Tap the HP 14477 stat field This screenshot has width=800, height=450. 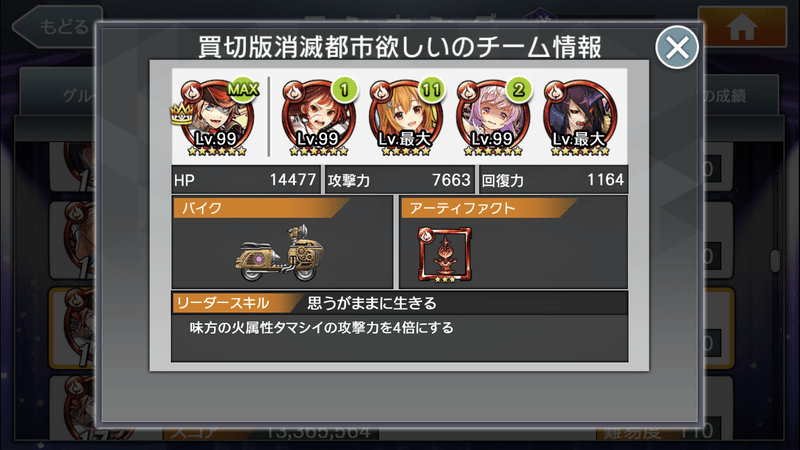click(246, 180)
